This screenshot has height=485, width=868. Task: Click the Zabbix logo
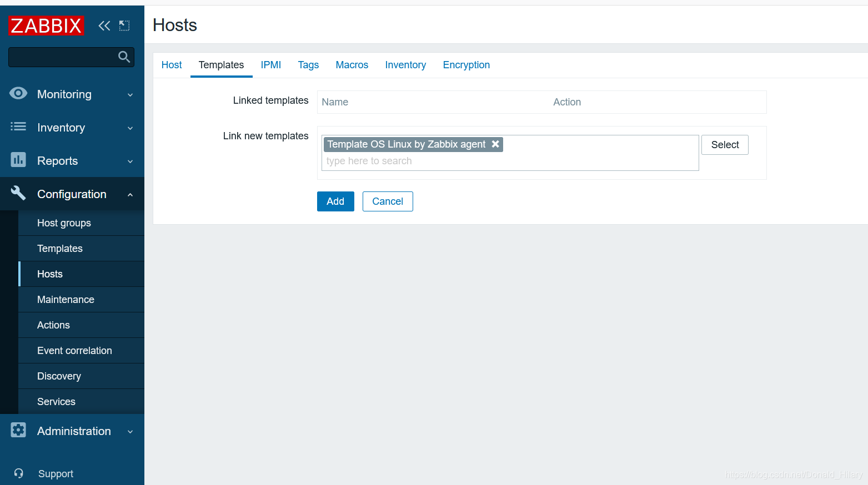(46, 26)
